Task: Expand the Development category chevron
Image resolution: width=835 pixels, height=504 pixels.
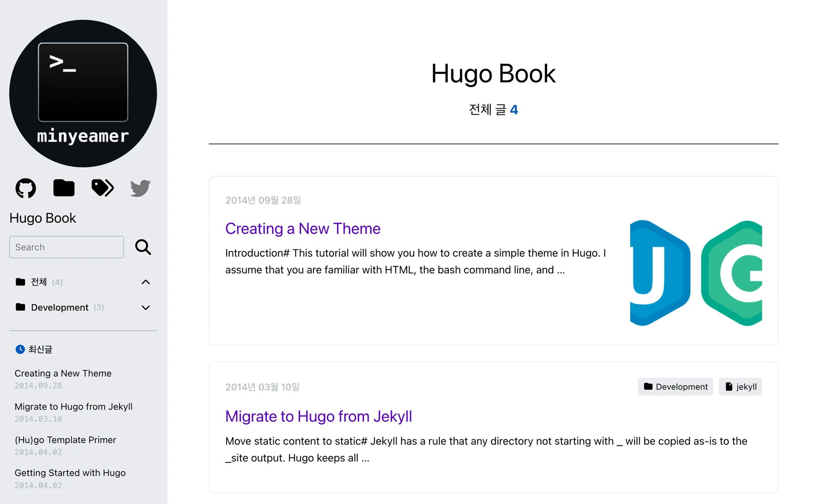Action: [146, 308]
